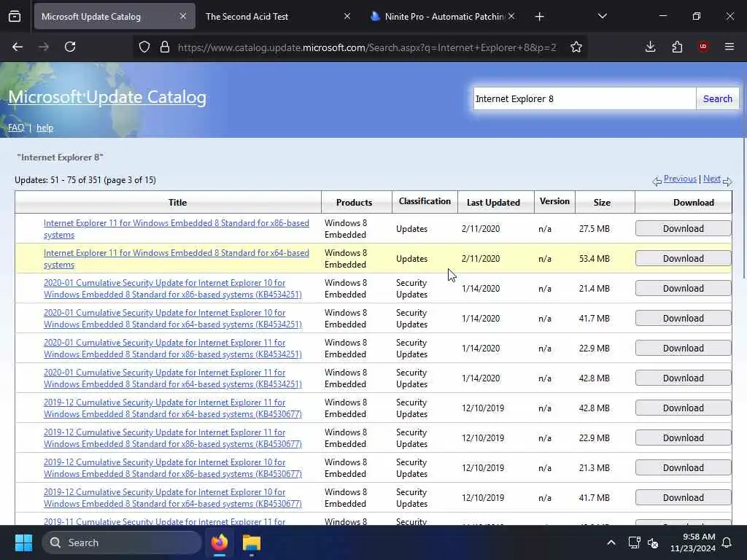The width and height of the screenshot is (747, 560).
Task: Switch to The Second Acid Test tab
Action: pyautogui.click(x=278, y=16)
